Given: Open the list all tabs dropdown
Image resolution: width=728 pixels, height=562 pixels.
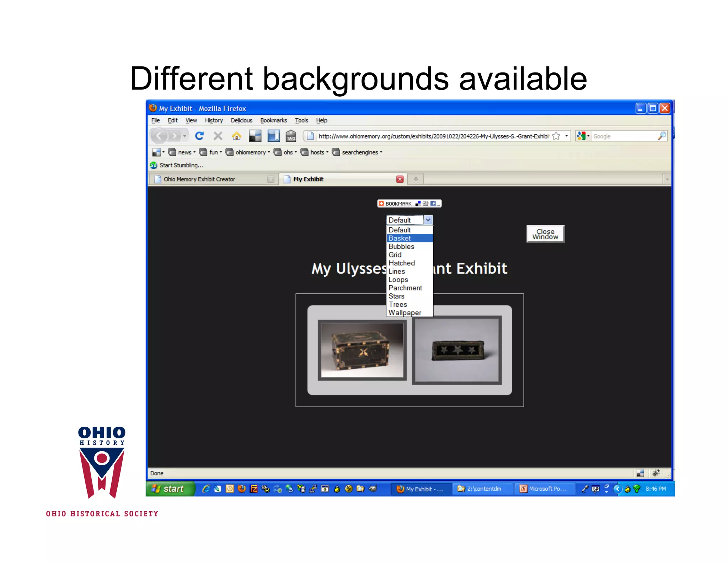Looking at the screenshot, I should (x=667, y=179).
